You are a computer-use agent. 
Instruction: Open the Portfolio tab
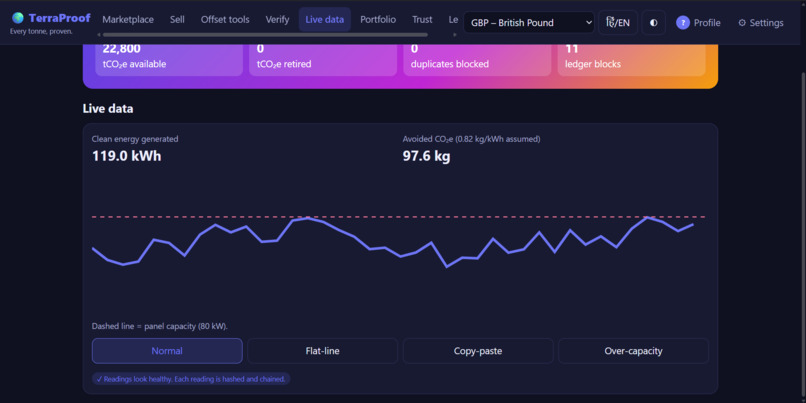point(378,20)
